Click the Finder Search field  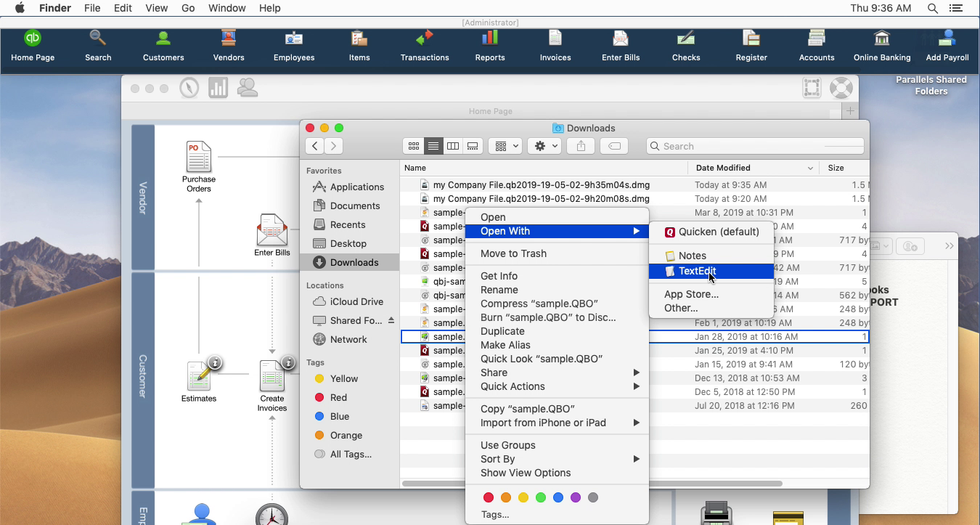coord(755,146)
